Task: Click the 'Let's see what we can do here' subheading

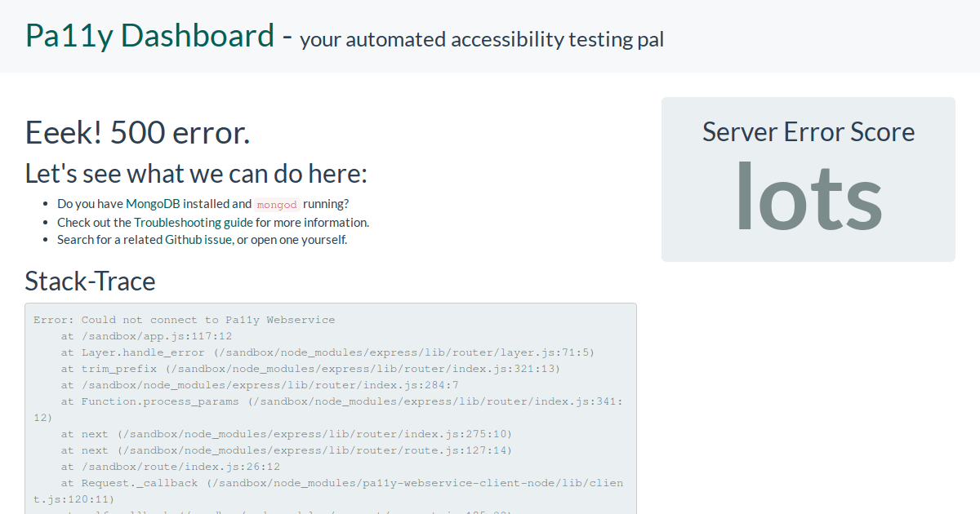Action: tap(197, 173)
